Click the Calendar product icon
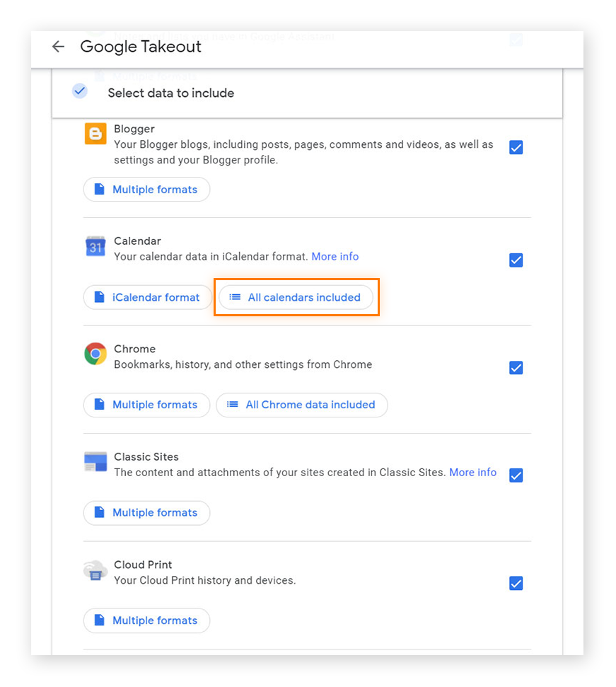 (95, 246)
